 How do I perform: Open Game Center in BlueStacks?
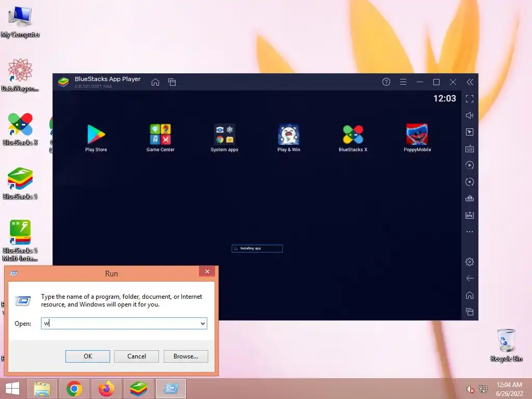click(161, 138)
